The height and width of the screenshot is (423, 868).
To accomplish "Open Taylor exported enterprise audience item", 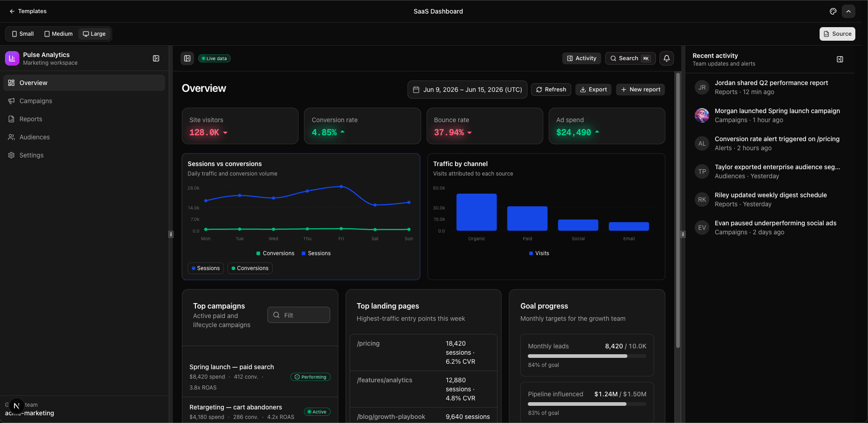I will coord(770,171).
